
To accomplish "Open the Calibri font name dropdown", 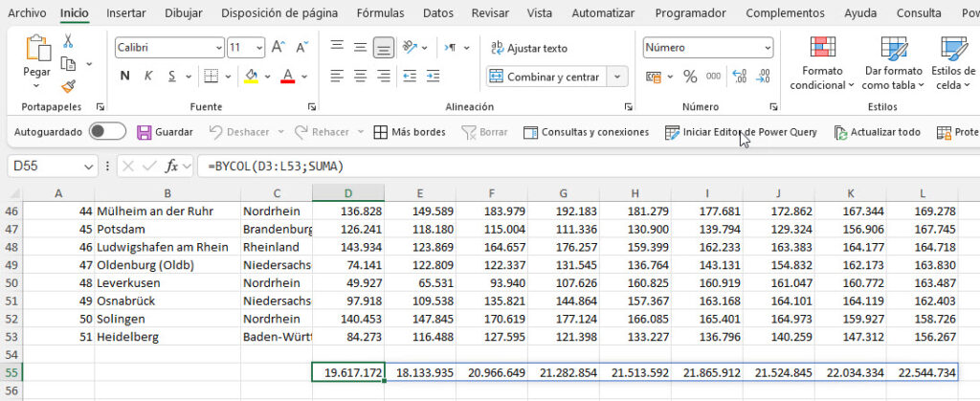I will pyautogui.click(x=215, y=47).
